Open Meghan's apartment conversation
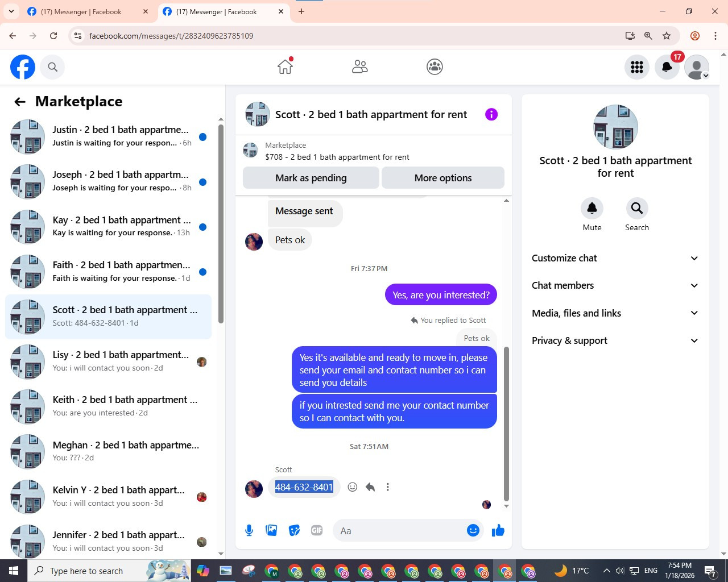This screenshot has width=728, height=582. pyautogui.click(x=108, y=451)
